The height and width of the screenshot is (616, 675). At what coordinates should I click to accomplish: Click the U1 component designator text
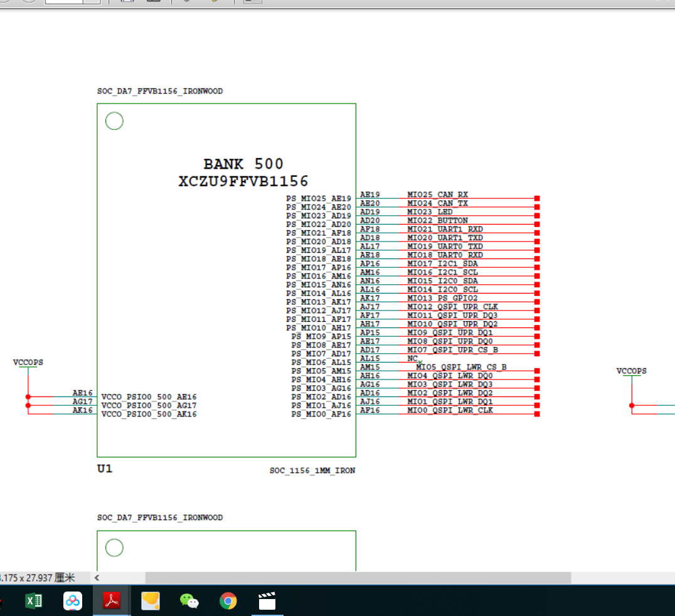(x=104, y=469)
